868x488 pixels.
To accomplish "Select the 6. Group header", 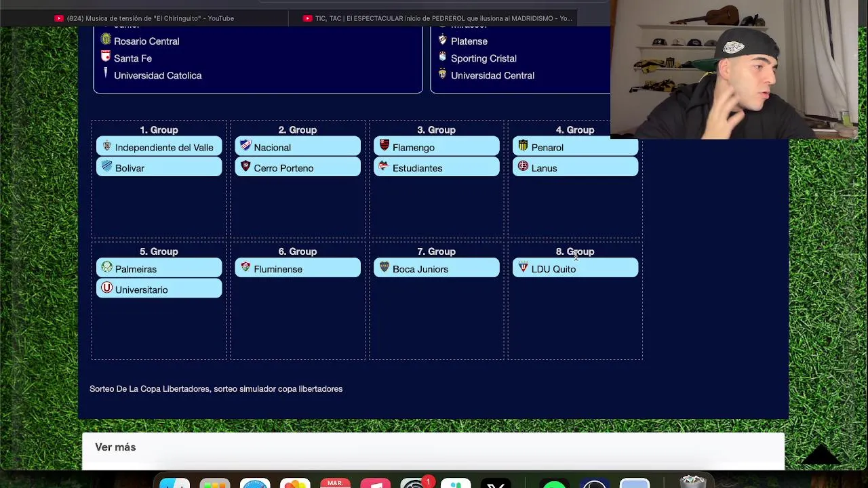I will click(297, 251).
